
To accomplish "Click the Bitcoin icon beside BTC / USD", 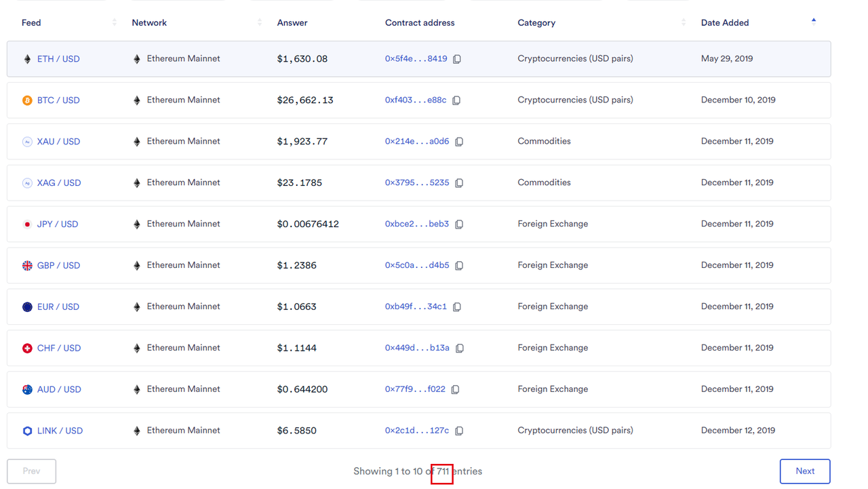I will pyautogui.click(x=27, y=100).
